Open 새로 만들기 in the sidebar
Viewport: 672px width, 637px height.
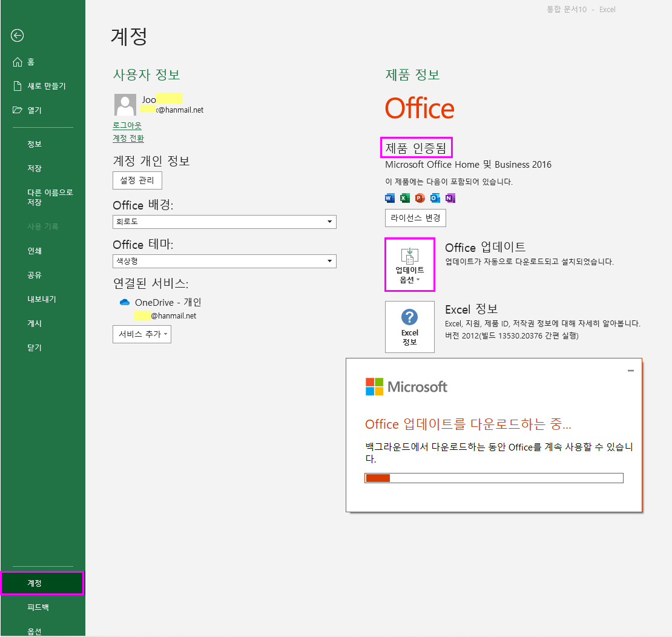click(x=46, y=86)
